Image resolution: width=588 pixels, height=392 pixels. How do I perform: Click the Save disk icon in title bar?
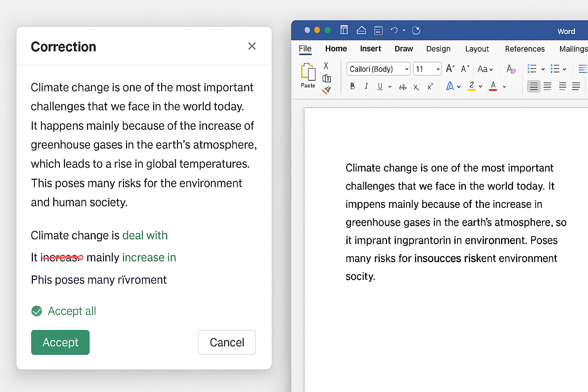[x=378, y=30]
